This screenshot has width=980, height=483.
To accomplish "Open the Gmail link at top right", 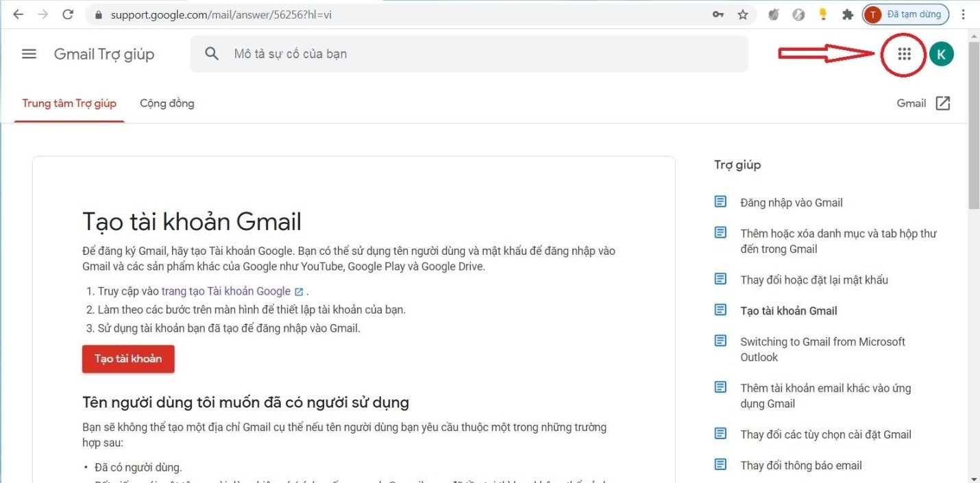I will (x=911, y=103).
